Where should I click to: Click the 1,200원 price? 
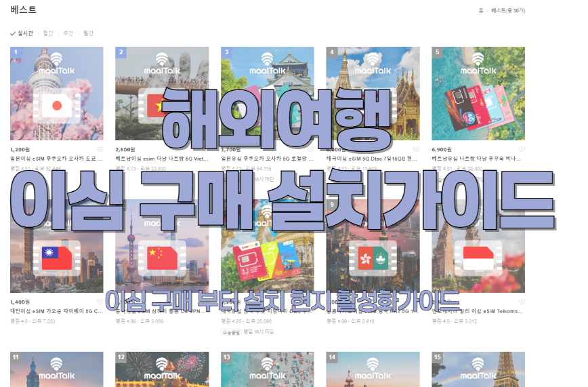tap(20, 149)
